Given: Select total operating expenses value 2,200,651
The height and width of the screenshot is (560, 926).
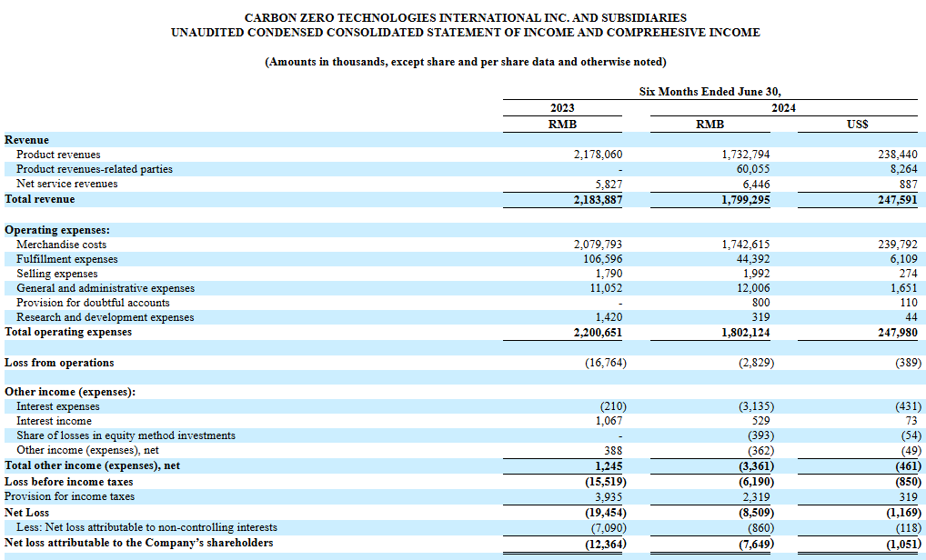Looking at the screenshot, I should [598, 333].
